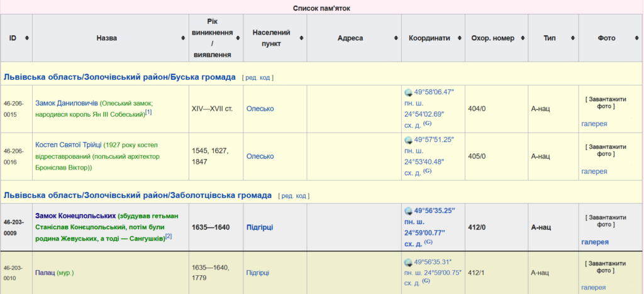Open Замок Даниловичів article link
The height and width of the screenshot is (294, 644).
[66, 103]
